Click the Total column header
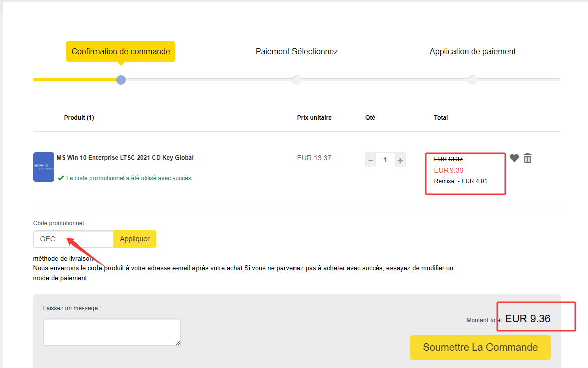The image size is (588, 368). (441, 117)
